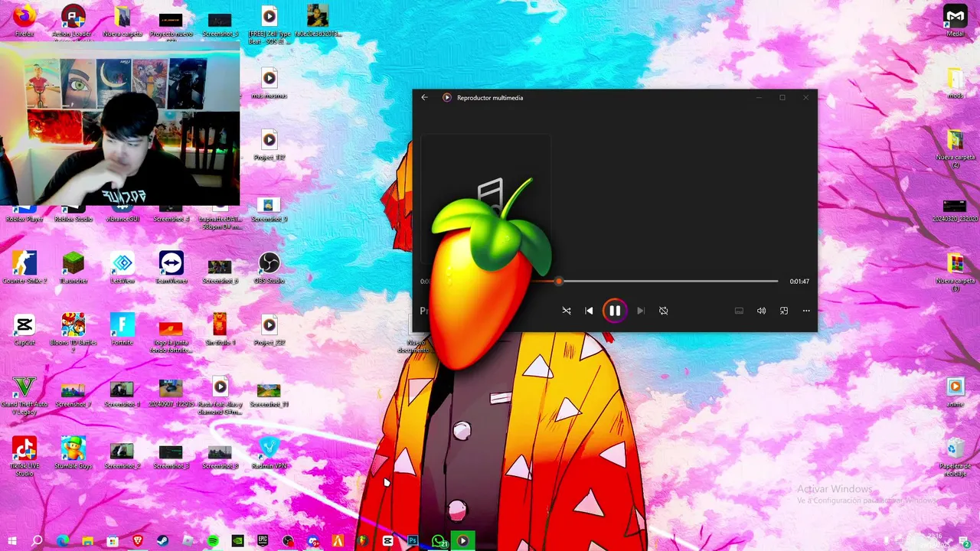Image resolution: width=980 pixels, height=551 pixels.
Task: Launch Stumble Guys from the desktop
Action: (73, 453)
